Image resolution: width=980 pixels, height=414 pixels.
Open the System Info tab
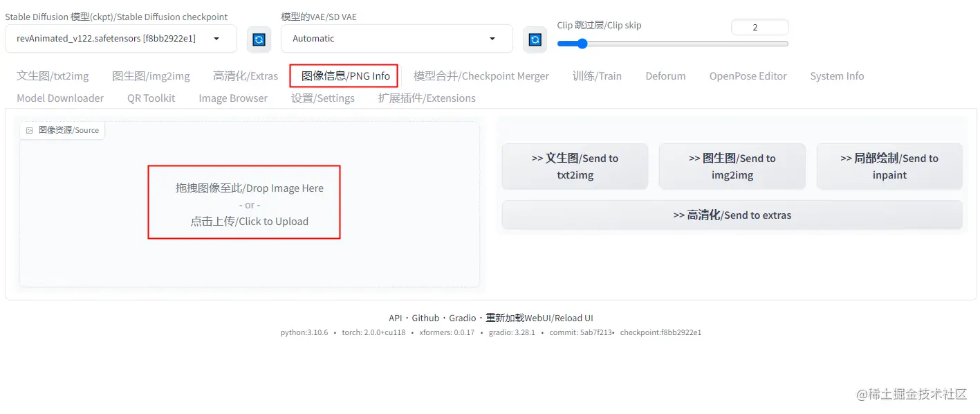[x=837, y=76]
